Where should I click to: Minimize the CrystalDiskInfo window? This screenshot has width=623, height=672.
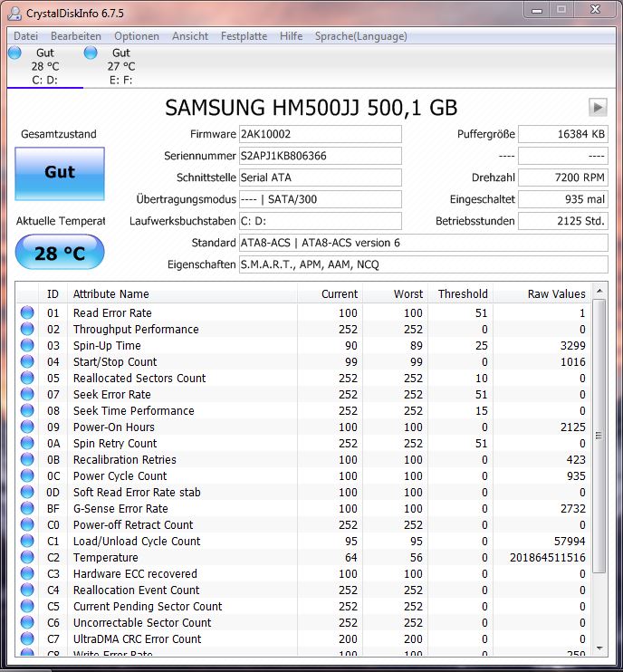coord(537,10)
